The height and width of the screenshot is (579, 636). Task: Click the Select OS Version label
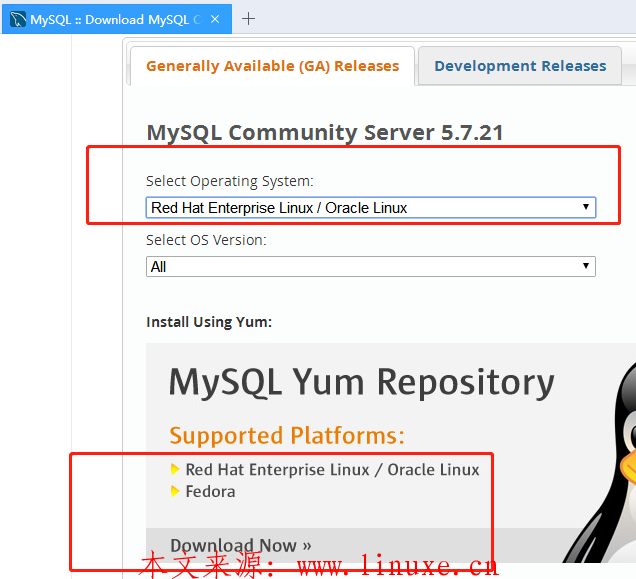tap(206, 240)
